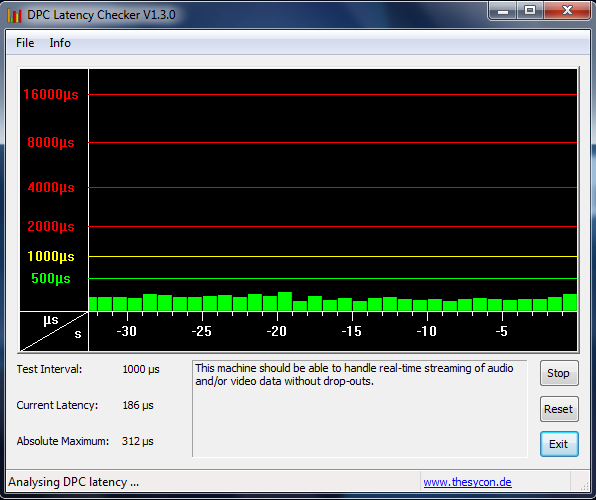Click the -30 seconds axis marker

127,331
